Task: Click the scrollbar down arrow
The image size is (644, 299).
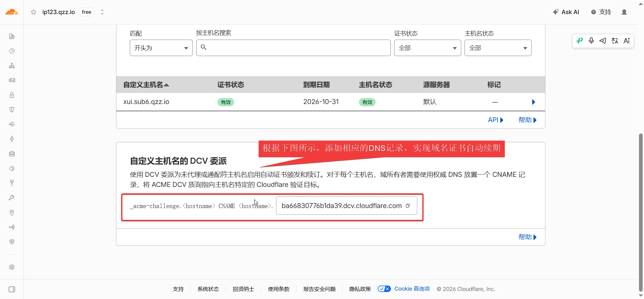Action: click(x=641, y=296)
